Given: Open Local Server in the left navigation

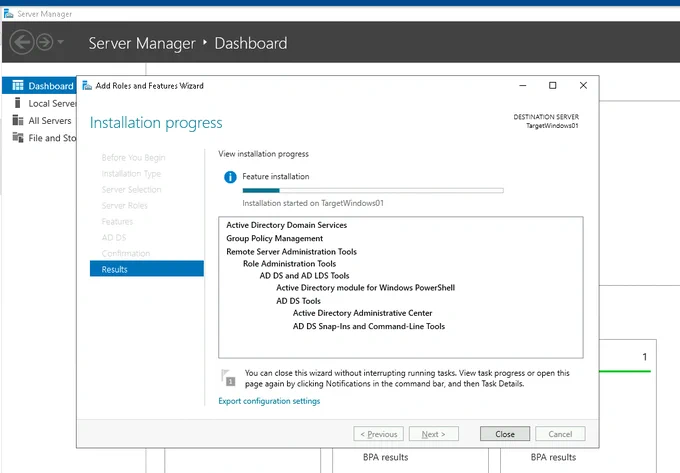Looking at the screenshot, I should click(x=39, y=103).
